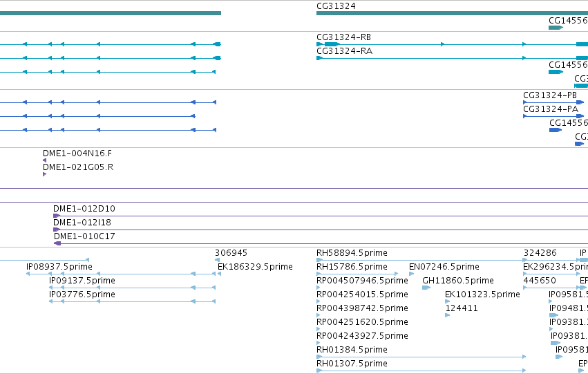Screen dimensions: 588x374
Task: Click the 124411 feature label
Action: [462, 308]
